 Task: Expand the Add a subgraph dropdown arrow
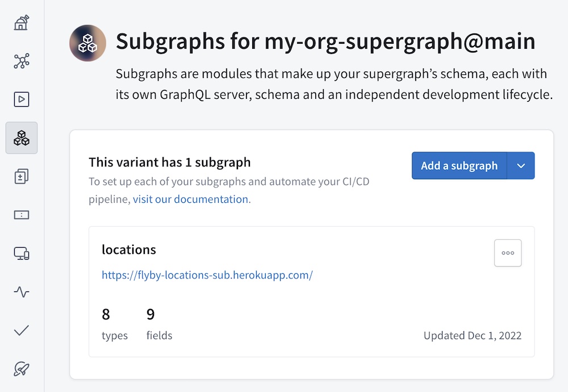[521, 165]
